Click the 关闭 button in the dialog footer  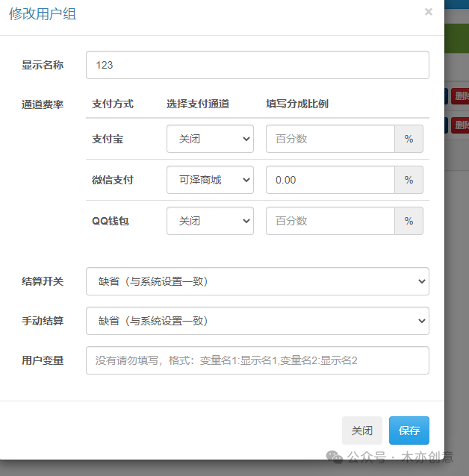tap(362, 430)
